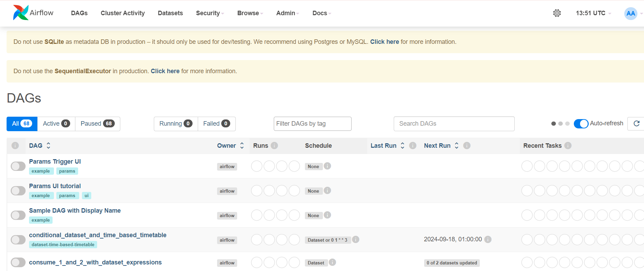Toggle the Params UI tutorial DAG on

click(x=18, y=191)
